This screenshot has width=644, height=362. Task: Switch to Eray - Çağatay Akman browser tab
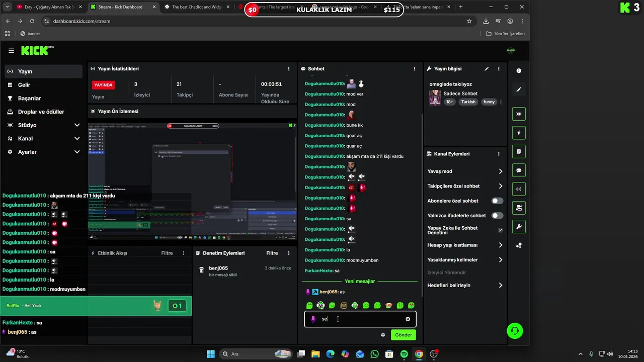(48, 7)
